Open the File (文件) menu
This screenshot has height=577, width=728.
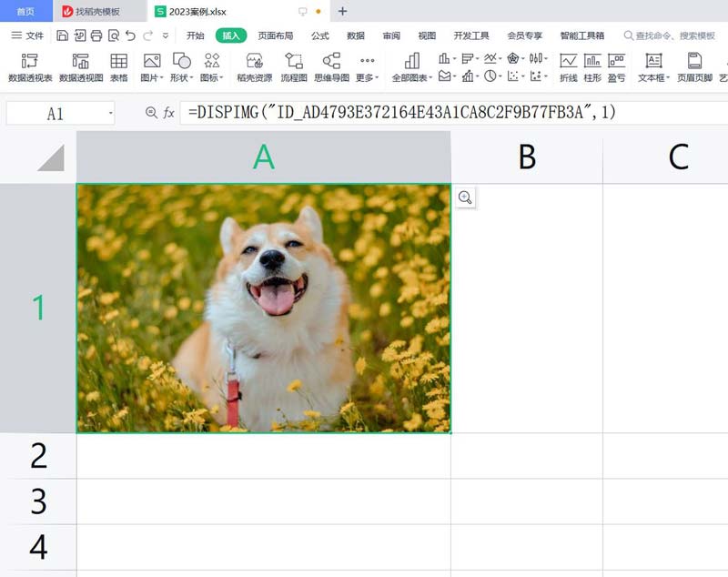click(27, 35)
